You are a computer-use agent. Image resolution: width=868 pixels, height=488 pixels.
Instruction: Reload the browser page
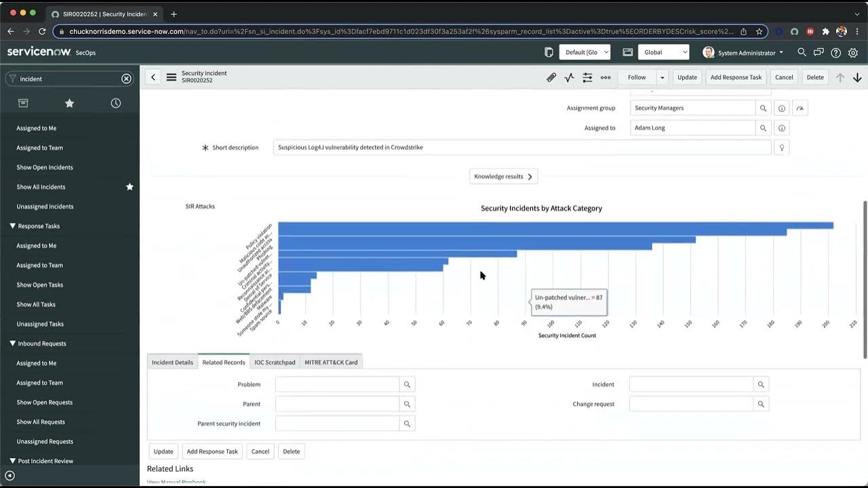(42, 31)
